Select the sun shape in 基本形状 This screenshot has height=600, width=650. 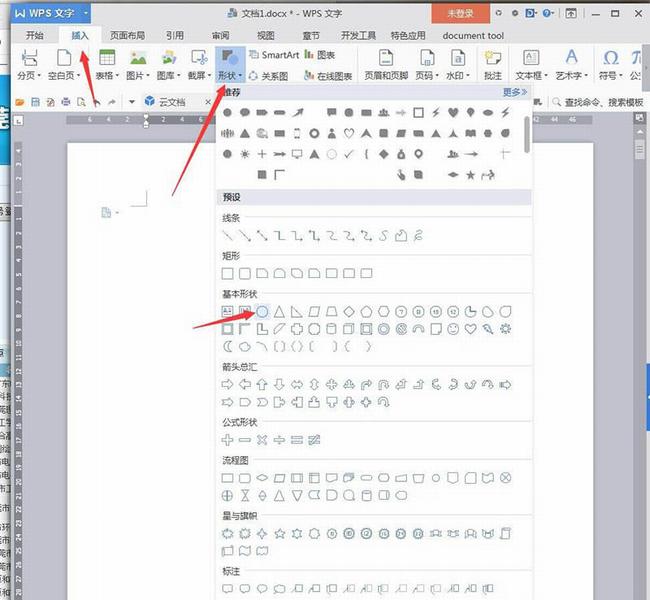coord(505,329)
